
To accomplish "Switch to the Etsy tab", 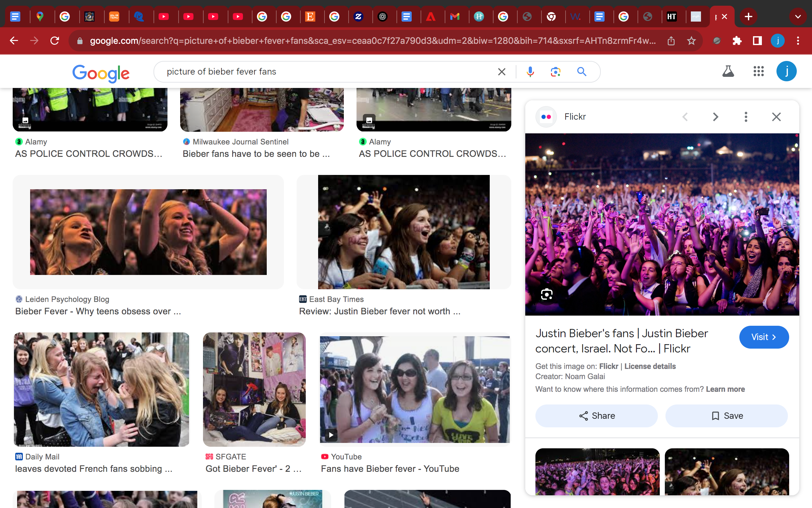I will click(x=310, y=17).
